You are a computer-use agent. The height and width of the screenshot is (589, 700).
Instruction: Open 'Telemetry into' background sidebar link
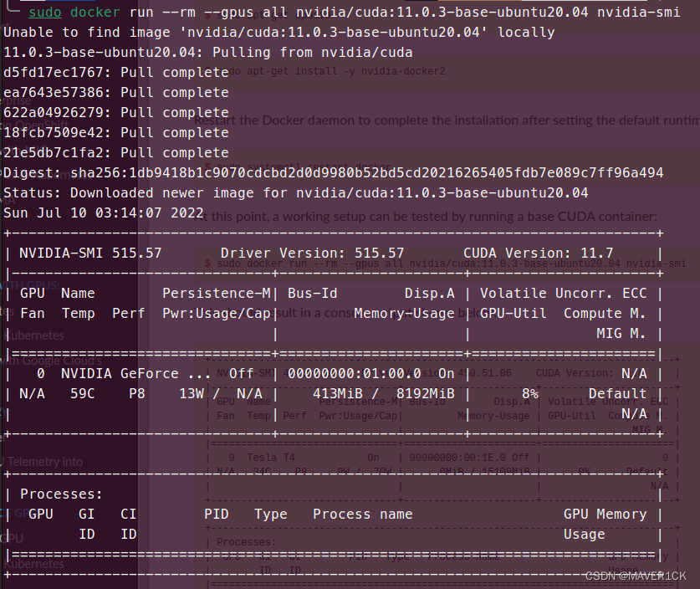pyautogui.click(x=45, y=462)
